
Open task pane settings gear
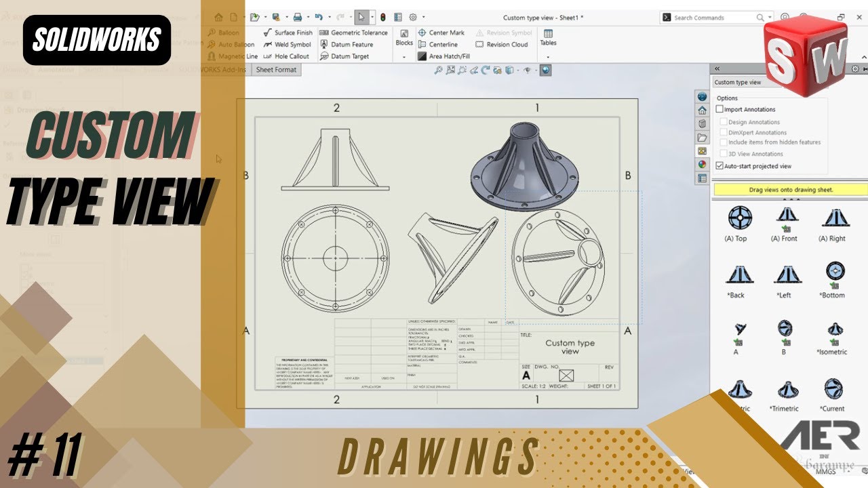point(855,68)
